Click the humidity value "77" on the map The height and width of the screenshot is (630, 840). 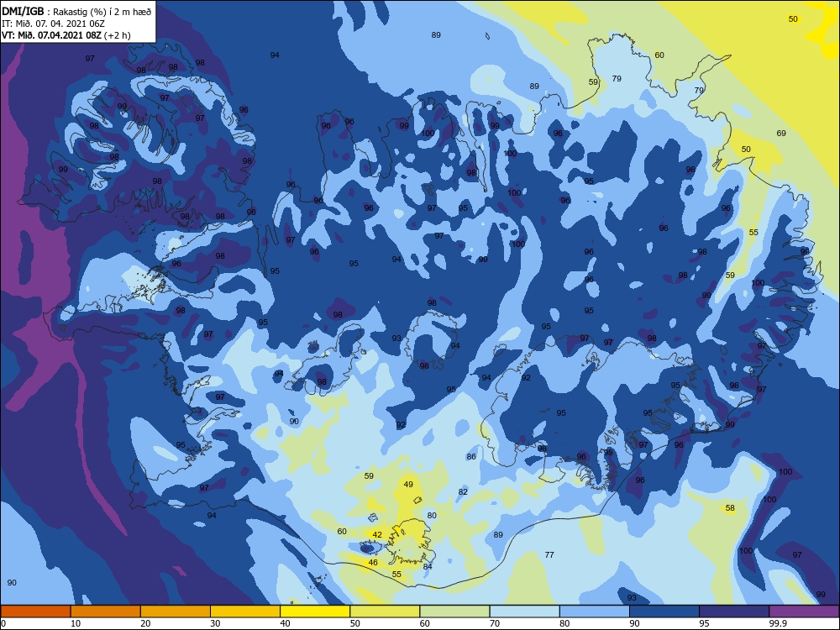(x=549, y=555)
